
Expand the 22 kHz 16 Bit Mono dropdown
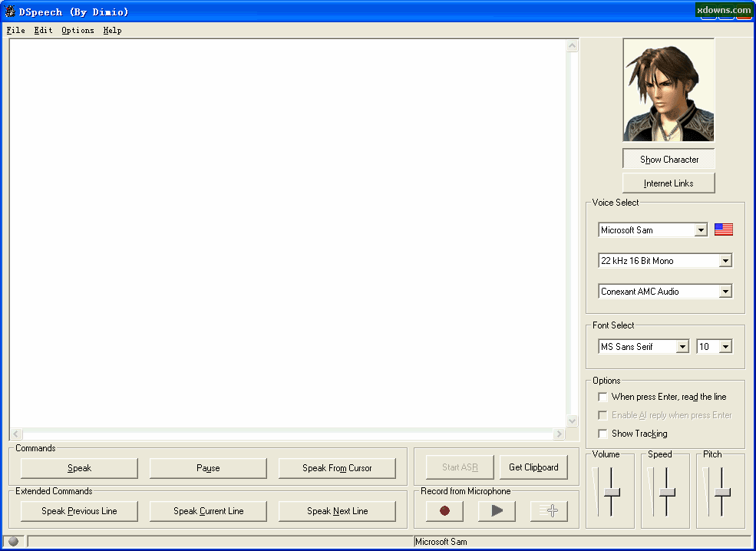[x=725, y=261]
